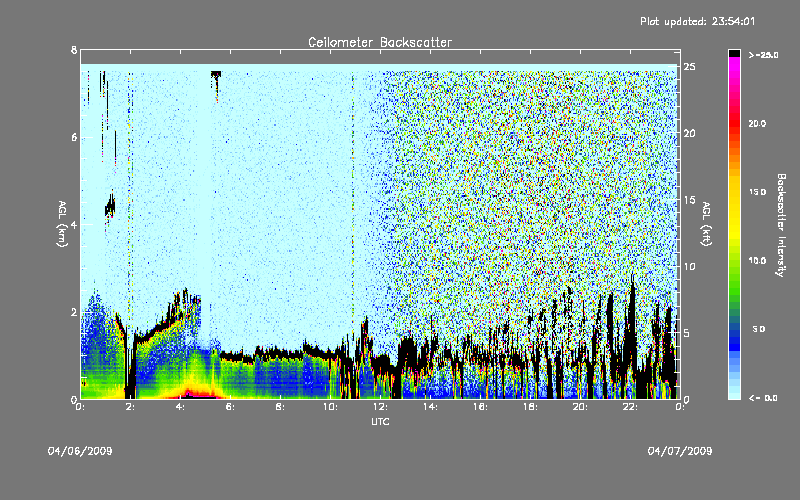Click the "22:" UTC tick label

coord(630,407)
